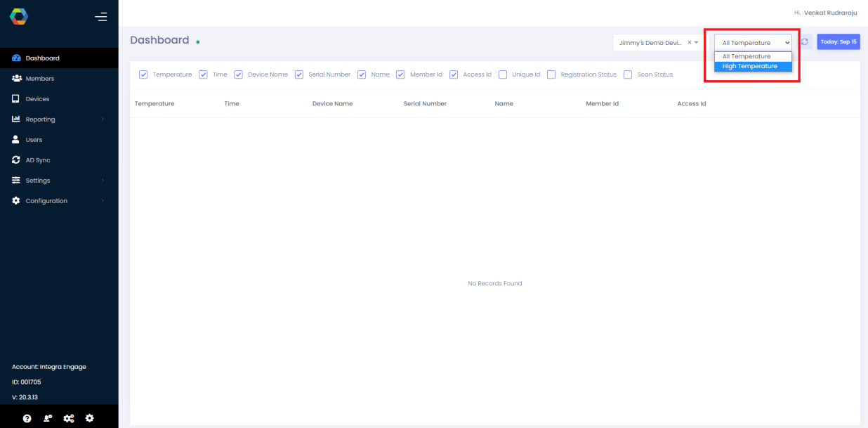The image size is (868, 428).
Task: Enable the Unique Id checkbox
Action: [503, 74]
